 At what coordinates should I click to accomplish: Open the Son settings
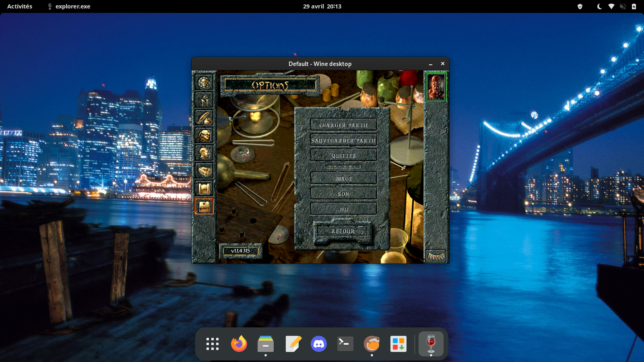point(344,194)
